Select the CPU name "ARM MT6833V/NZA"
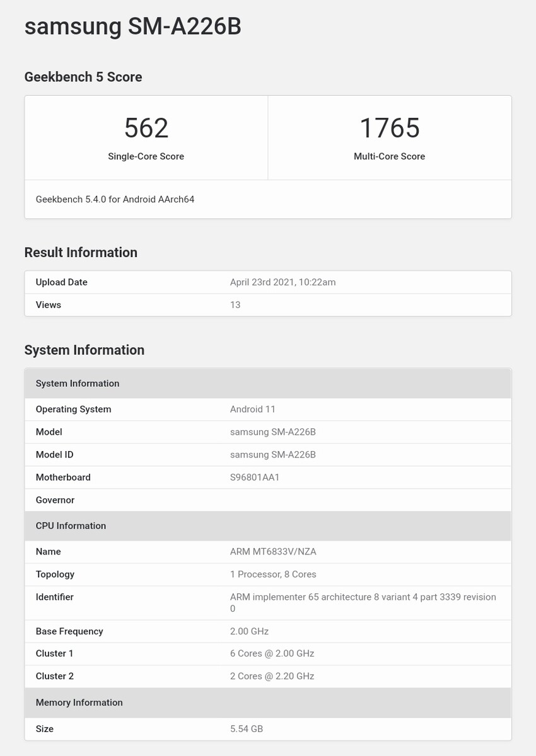Image resolution: width=536 pixels, height=756 pixels. [x=273, y=552]
